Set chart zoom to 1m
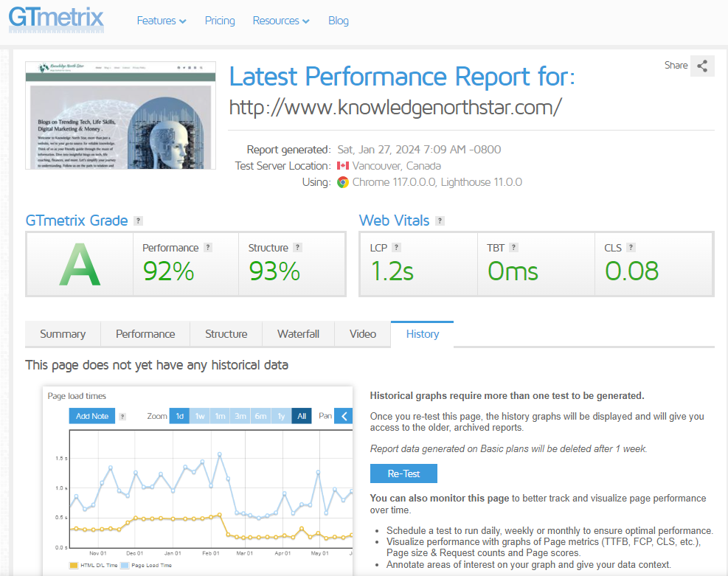Screen dimensions: 728x576 (x=220, y=416)
